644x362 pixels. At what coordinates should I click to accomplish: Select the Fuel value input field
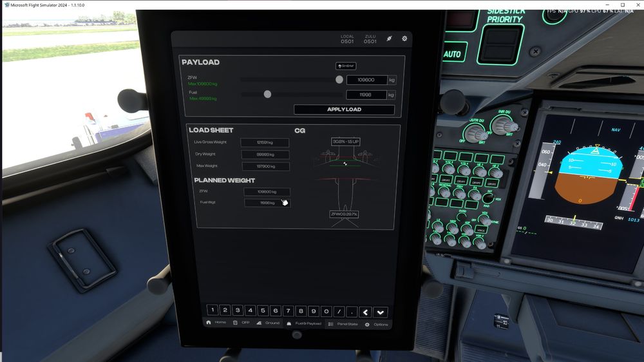(366, 95)
